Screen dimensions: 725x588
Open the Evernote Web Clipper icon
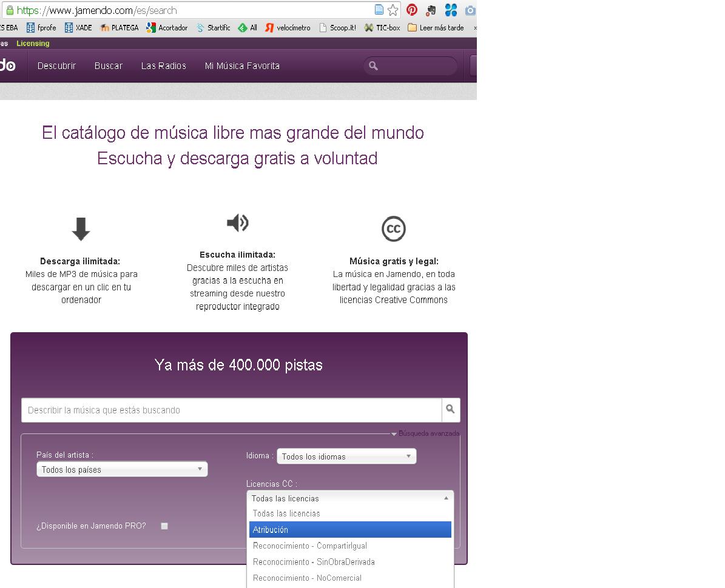431,10
